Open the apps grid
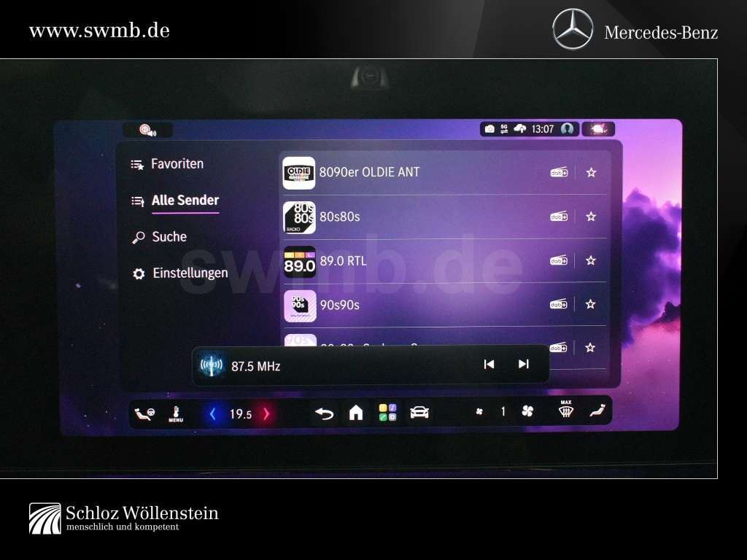 pos(387,413)
